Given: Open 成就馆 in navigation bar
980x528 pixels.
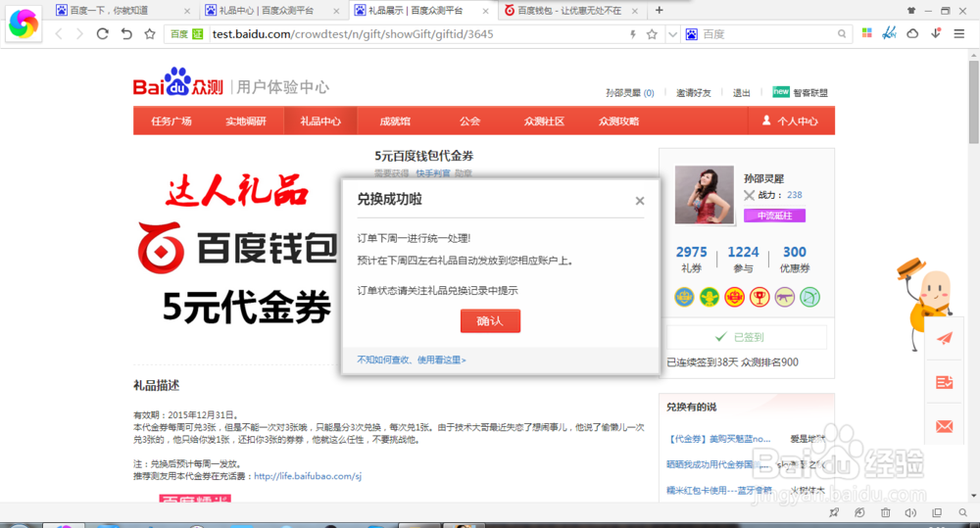Looking at the screenshot, I should (x=395, y=121).
